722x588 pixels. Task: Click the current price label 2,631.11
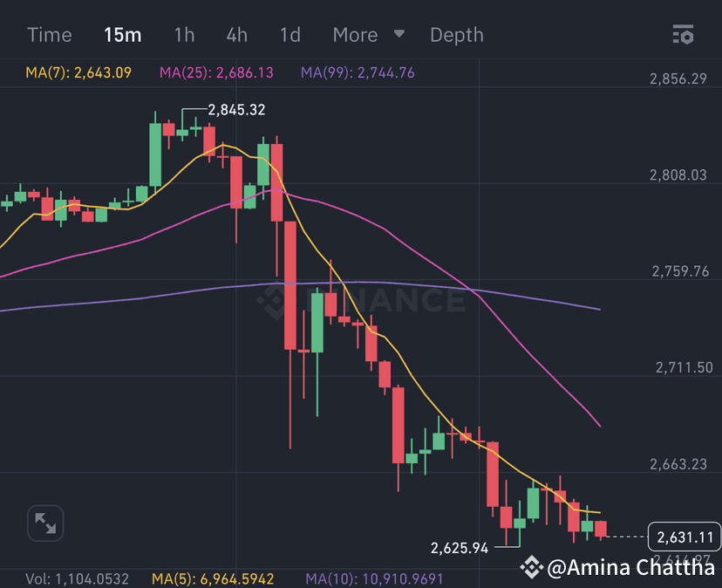point(685,537)
